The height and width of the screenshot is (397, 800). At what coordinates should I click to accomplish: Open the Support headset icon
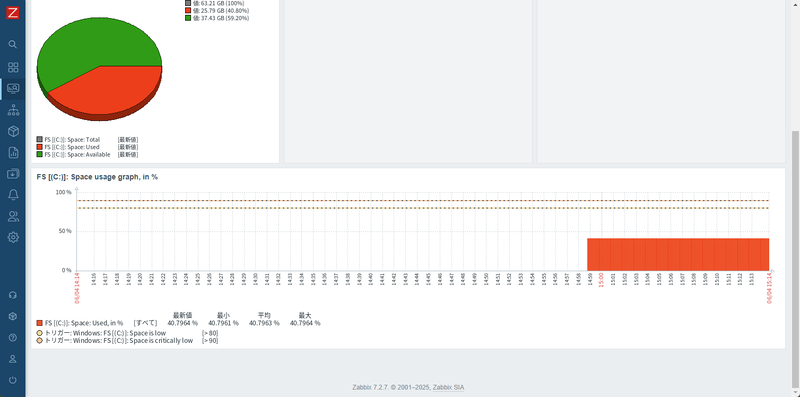click(x=13, y=295)
